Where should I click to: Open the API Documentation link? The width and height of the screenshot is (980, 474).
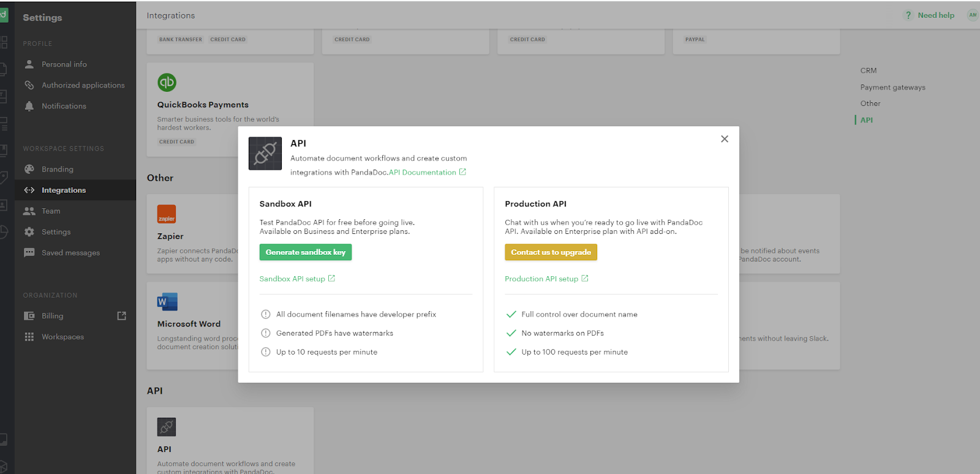(x=423, y=173)
